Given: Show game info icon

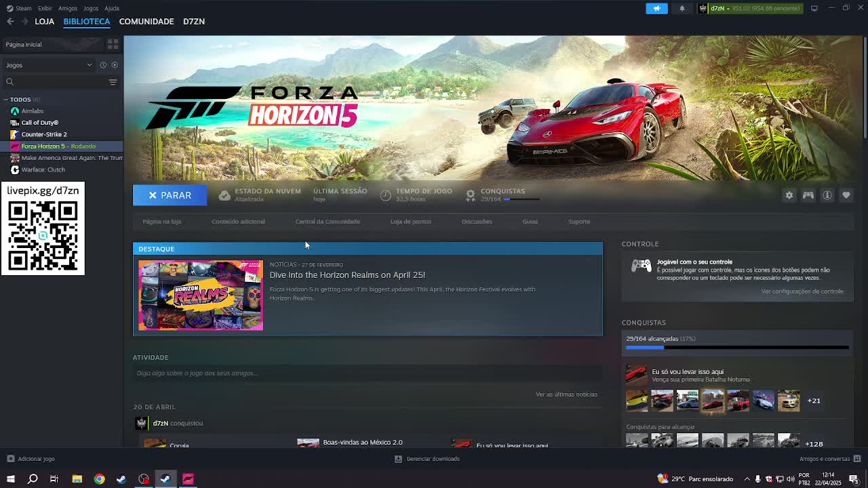Looking at the screenshot, I should point(827,195).
